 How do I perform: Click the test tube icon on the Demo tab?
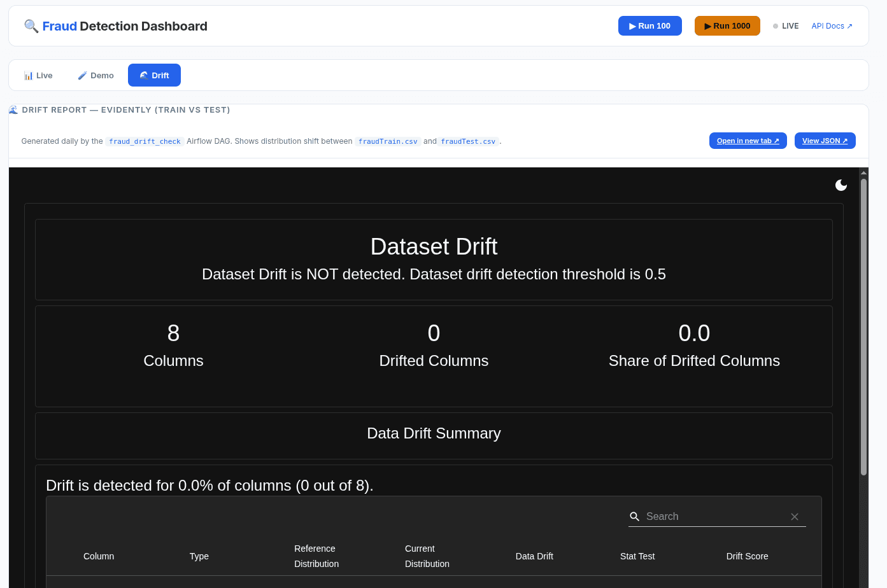[82, 76]
